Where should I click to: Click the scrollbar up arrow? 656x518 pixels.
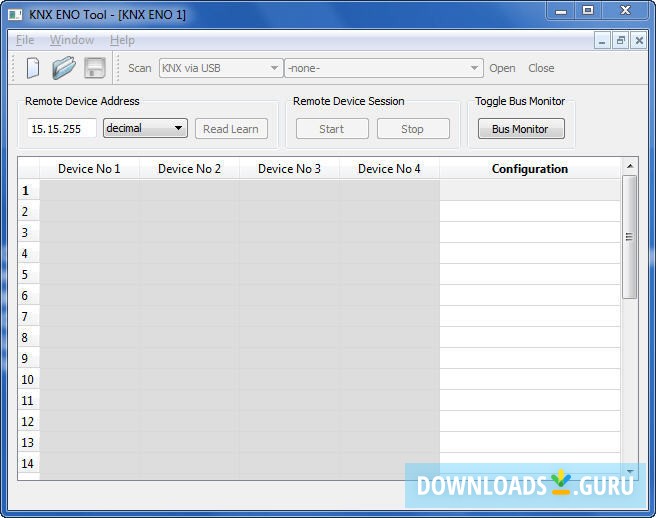pyautogui.click(x=630, y=167)
